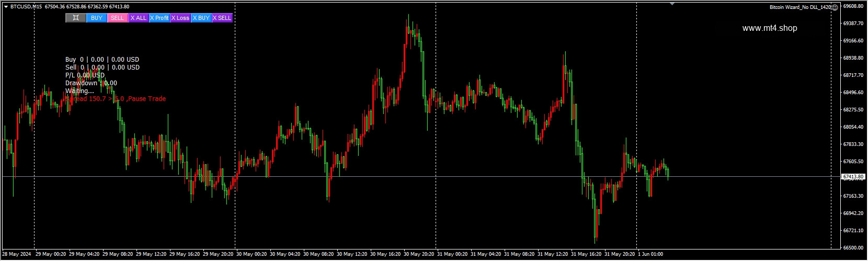Viewport: 868px width, 261px height.
Task: Click the '1 Jun 01:00' time axis label
Action: [x=650, y=254]
